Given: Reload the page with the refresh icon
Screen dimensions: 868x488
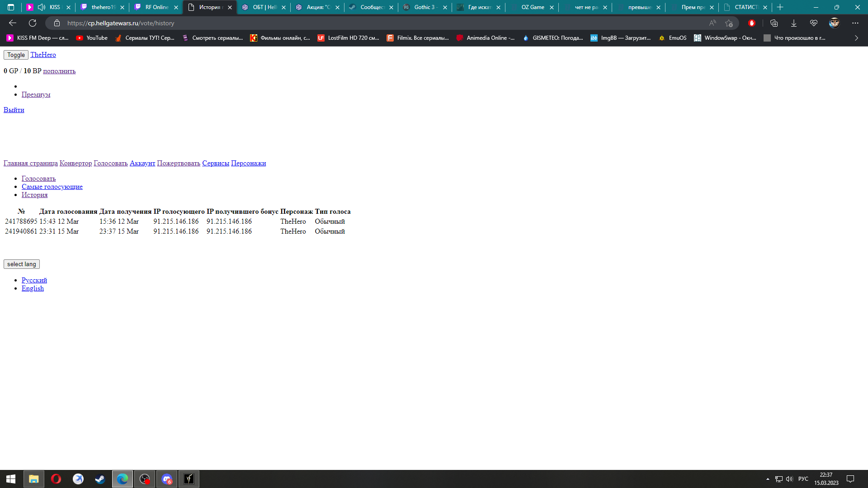Looking at the screenshot, I should coord(33,23).
